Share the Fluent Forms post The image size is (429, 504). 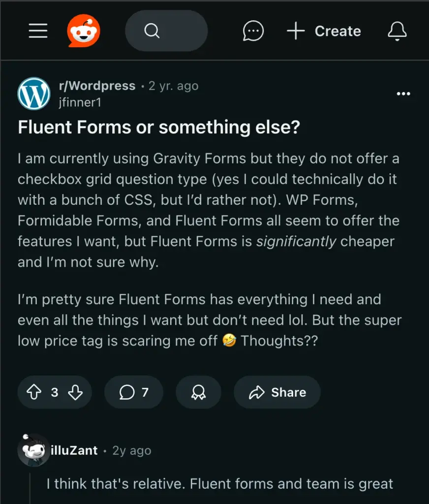coord(276,392)
